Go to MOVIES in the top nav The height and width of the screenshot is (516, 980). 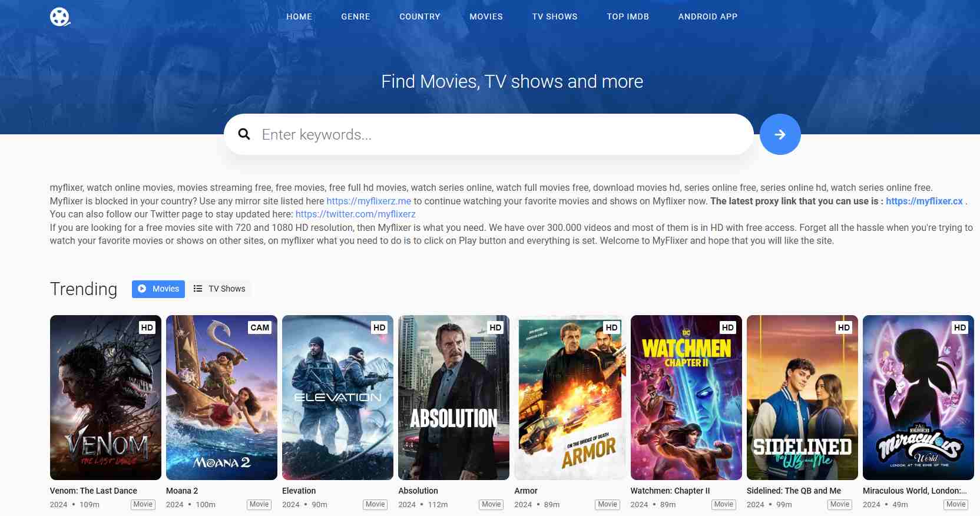(486, 16)
